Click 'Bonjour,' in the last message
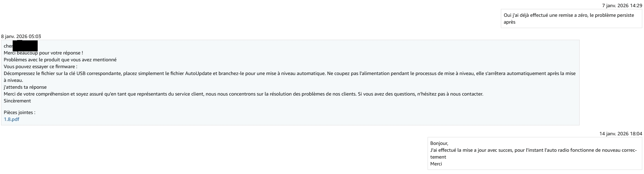 pos(439,143)
